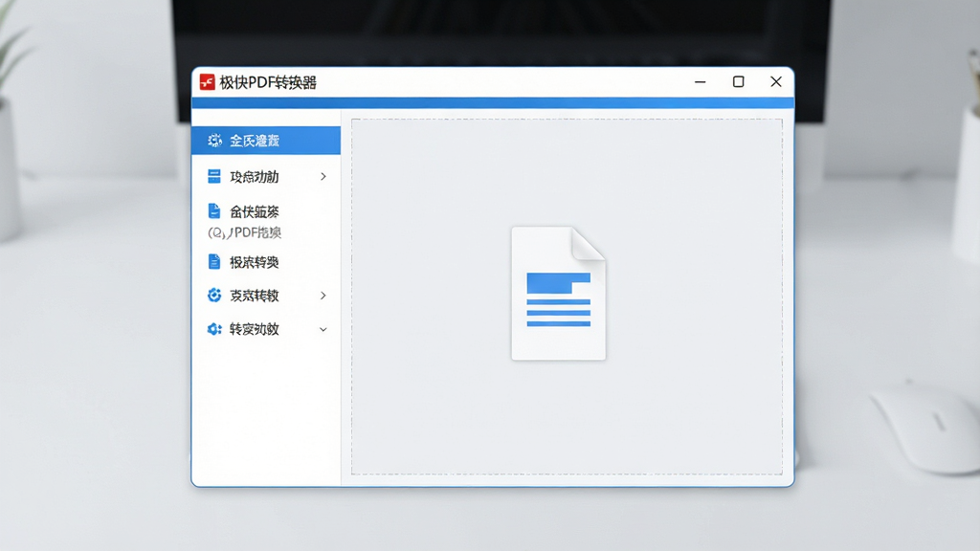Viewport: 980px width, 551px height.
Task: Click inside the dashed file drop zone
Action: [567, 297]
